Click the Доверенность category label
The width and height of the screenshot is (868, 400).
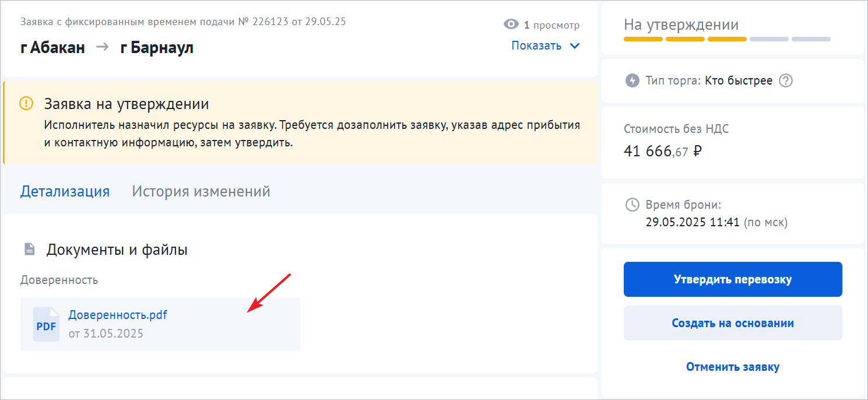coord(59,280)
